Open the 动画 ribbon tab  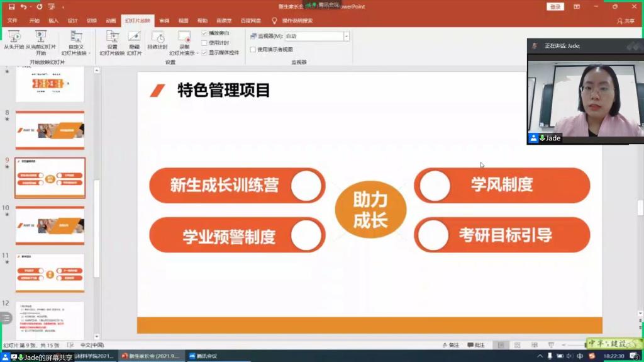[x=111, y=21]
